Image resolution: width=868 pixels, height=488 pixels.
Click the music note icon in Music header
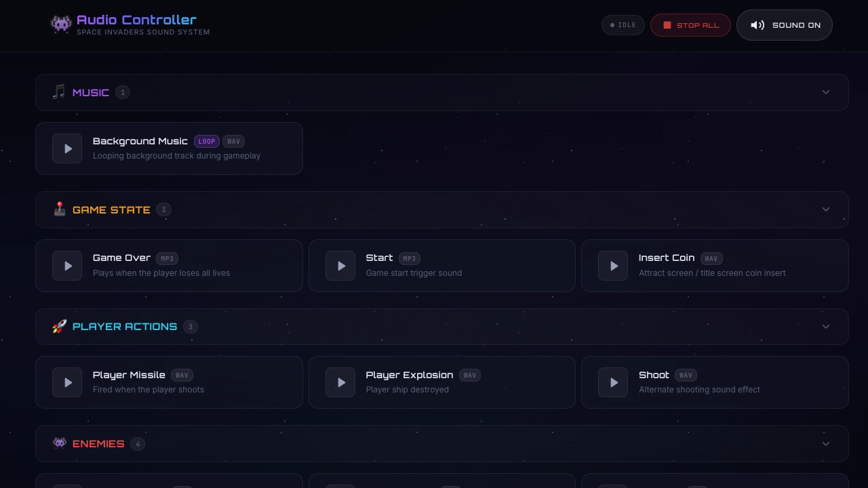click(59, 92)
